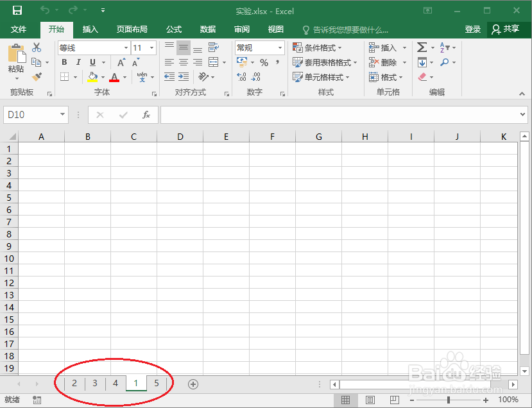Select sheet tab 5
Image resolution: width=532 pixels, height=408 pixels.
coord(156,384)
